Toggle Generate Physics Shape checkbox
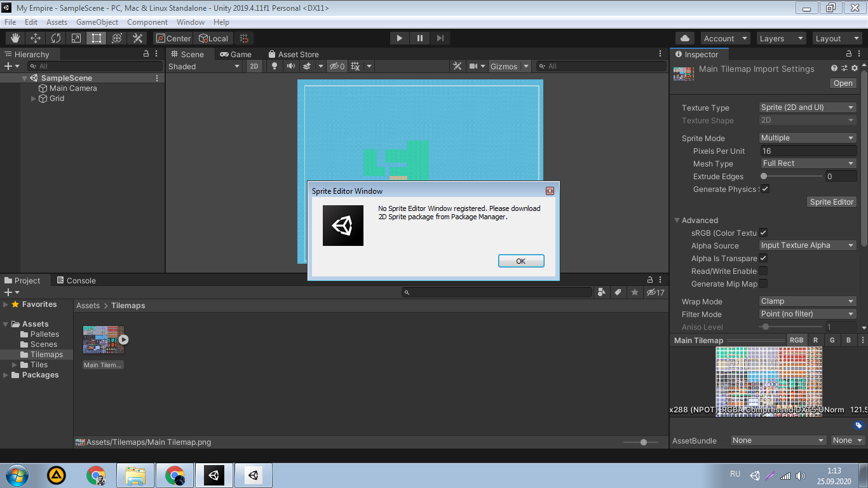Viewport: 868px width, 488px height. pyautogui.click(x=765, y=189)
